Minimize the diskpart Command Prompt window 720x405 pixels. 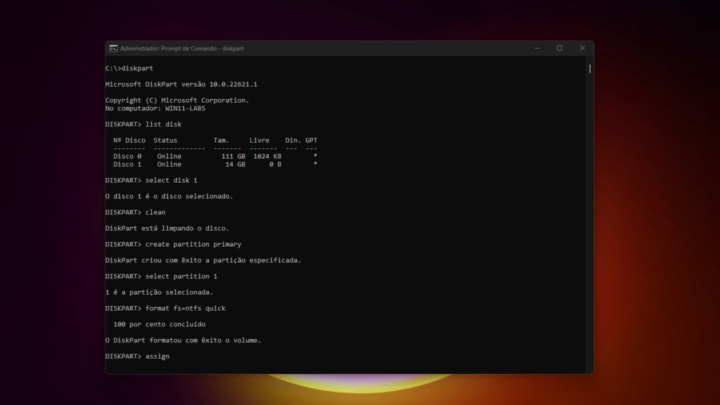pyautogui.click(x=537, y=48)
